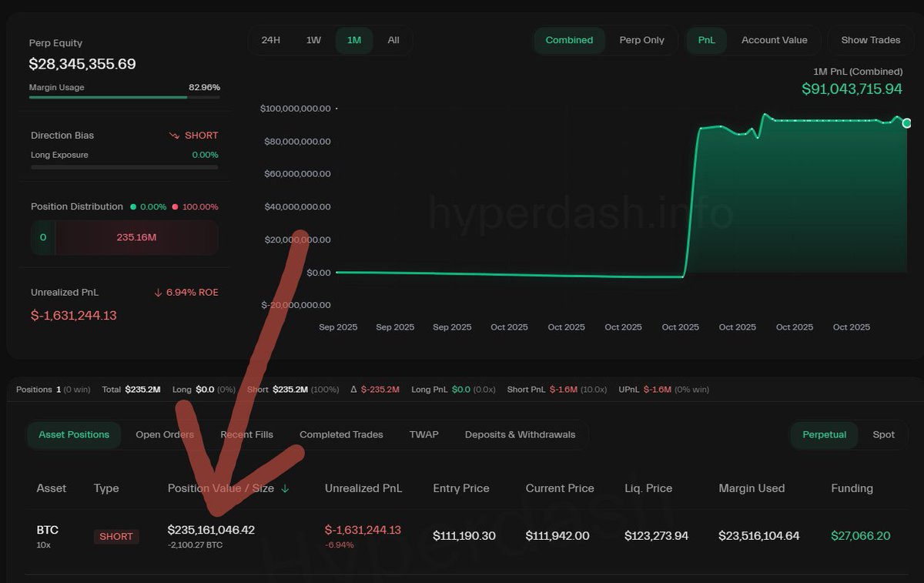Click the green sort arrow on Position Value / Size

pyautogui.click(x=286, y=488)
